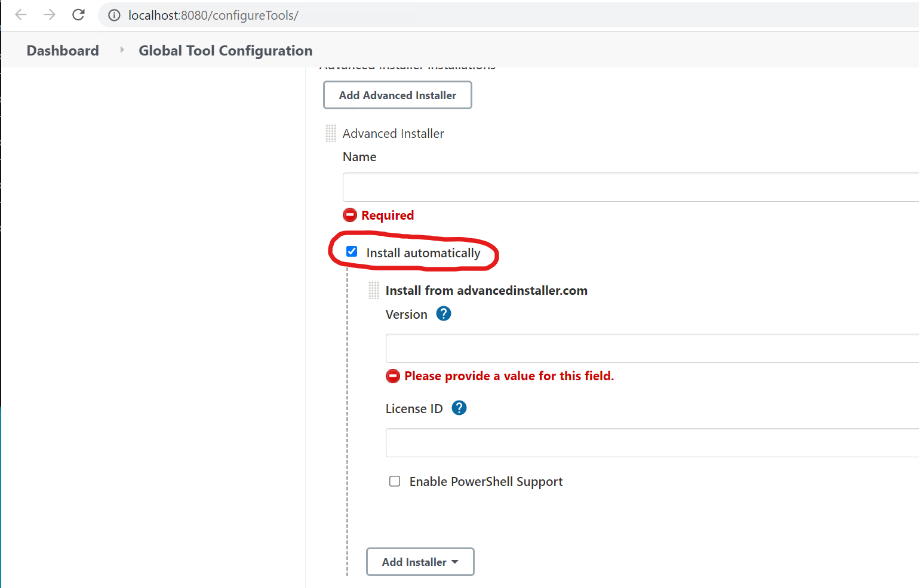Focus the Name input field
The image size is (919, 588).
631,187
